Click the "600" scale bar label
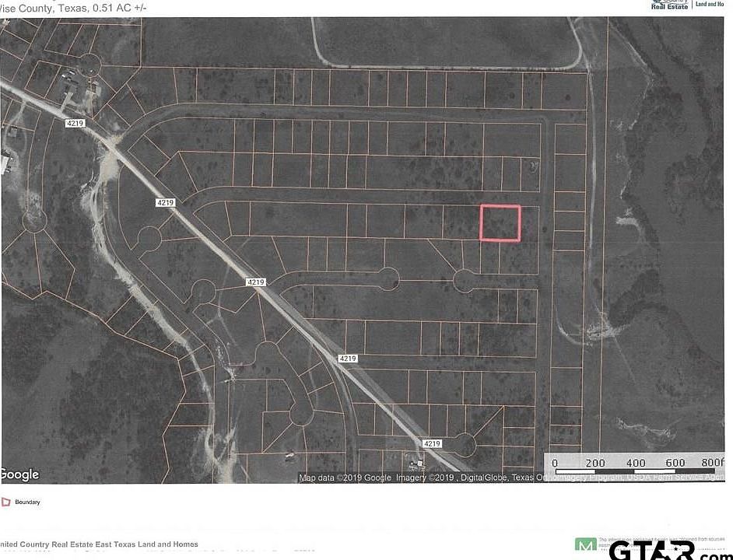Screen dimensions: 733x560 675,463
